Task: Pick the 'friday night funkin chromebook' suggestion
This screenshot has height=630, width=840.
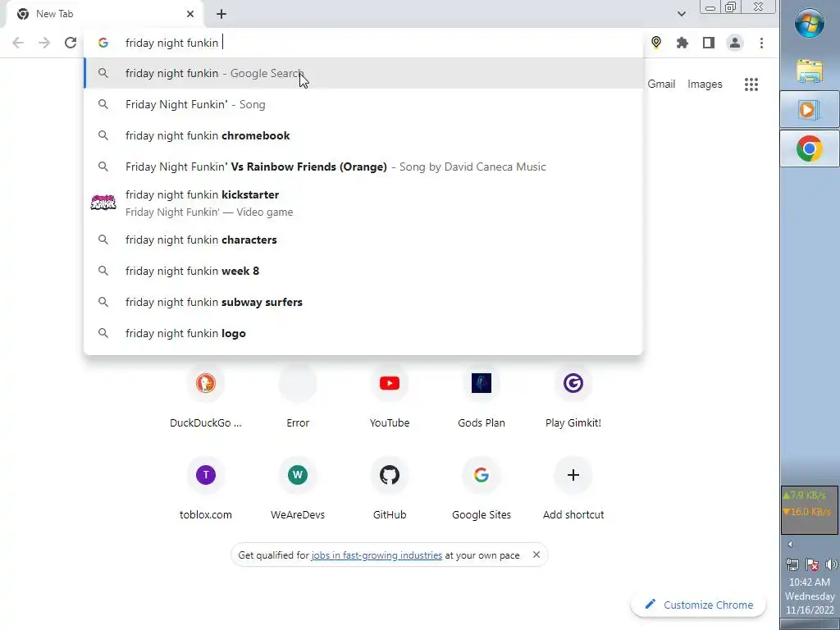Action: point(363,135)
